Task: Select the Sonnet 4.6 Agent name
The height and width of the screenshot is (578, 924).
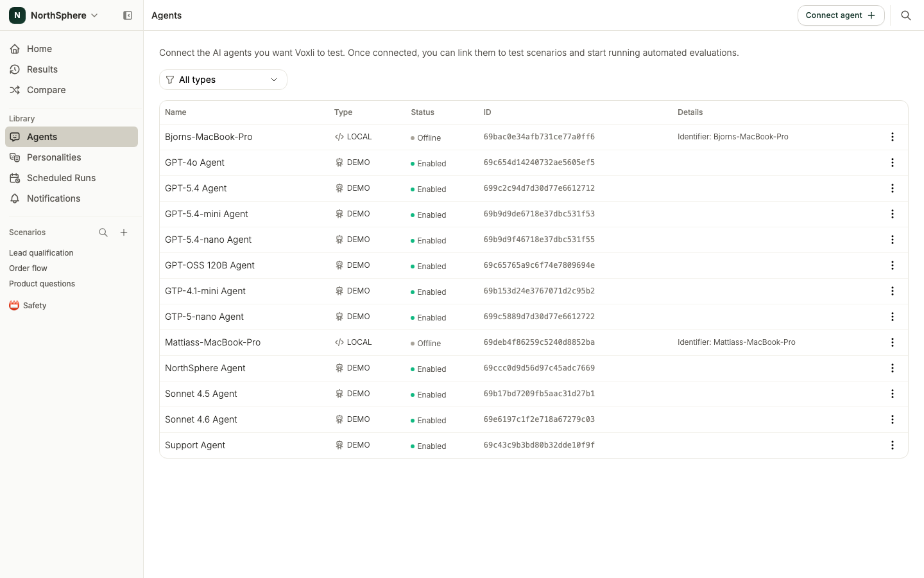Action: (201, 419)
